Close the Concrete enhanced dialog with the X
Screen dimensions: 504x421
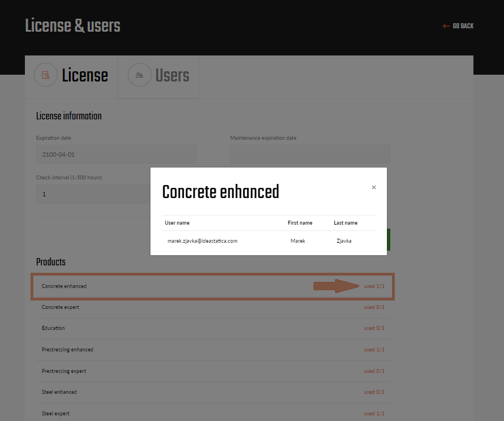[x=373, y=187]
